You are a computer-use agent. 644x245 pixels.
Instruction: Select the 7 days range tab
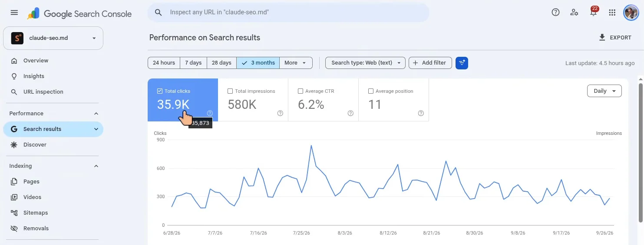[x=193, y=63]
